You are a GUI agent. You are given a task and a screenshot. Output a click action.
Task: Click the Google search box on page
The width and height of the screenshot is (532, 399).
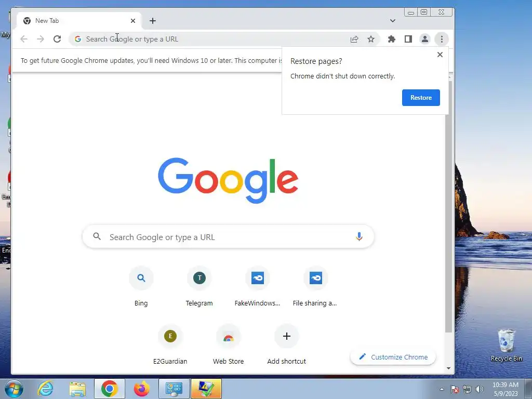pyautogui.click(x=228, y=237)
